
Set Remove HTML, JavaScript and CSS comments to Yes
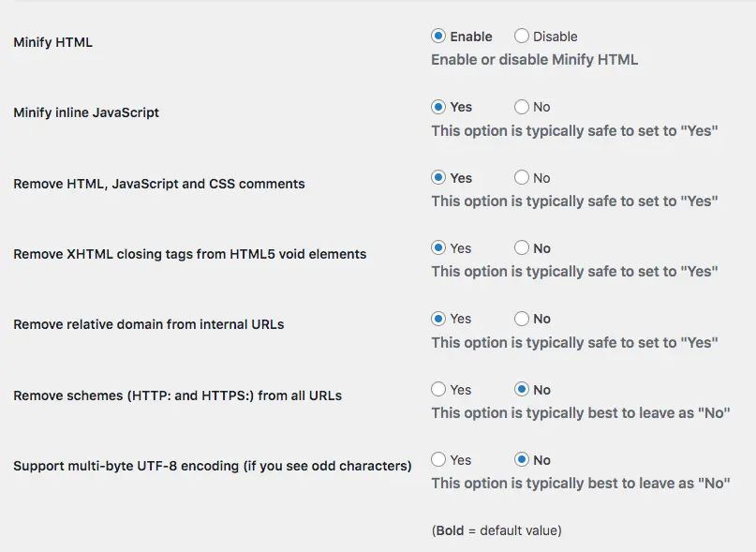point(438,178)
